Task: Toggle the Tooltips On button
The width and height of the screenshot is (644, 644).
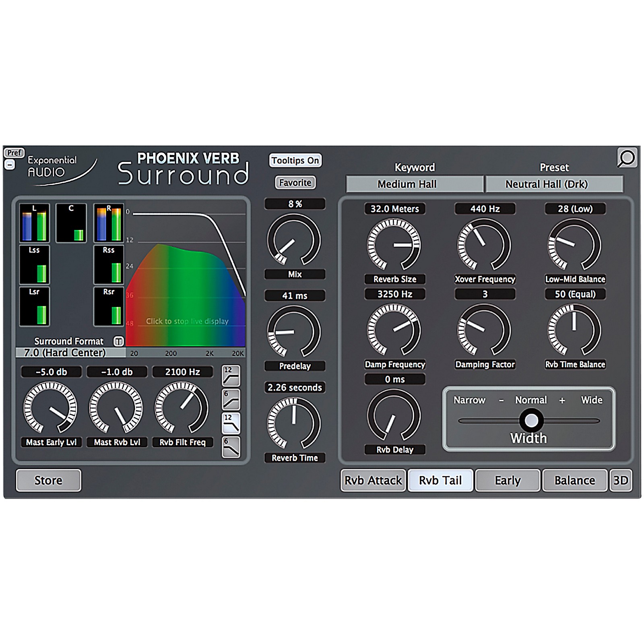Action: [x=295, y=161]
